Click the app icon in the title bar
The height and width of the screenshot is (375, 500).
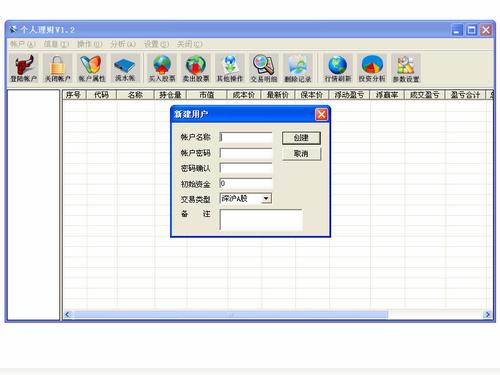tap(13, 30)
